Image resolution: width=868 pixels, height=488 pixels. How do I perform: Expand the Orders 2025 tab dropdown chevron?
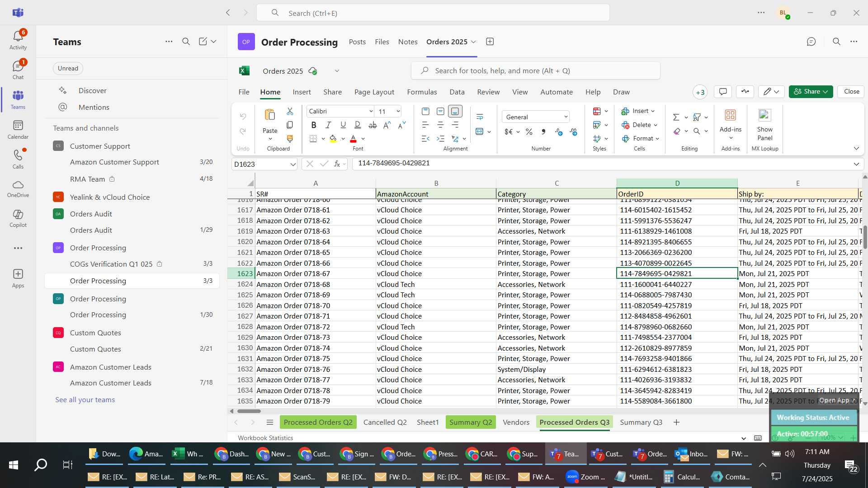coord(473,42)
